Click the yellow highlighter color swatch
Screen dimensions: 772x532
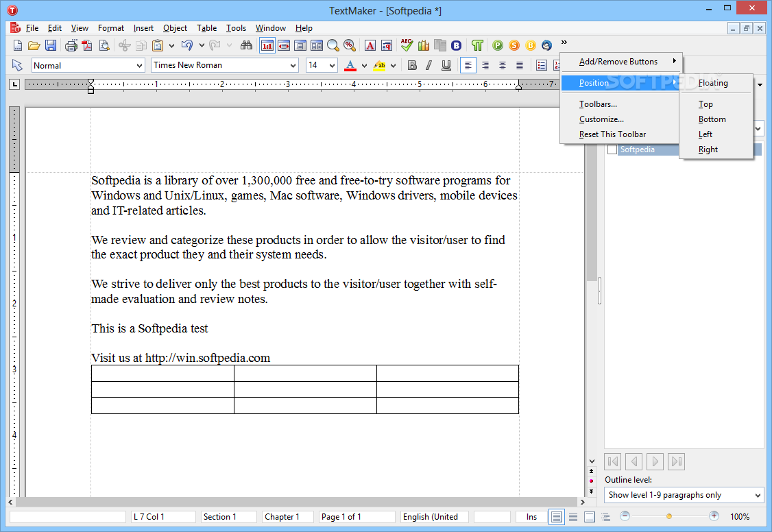click(379, 65)
